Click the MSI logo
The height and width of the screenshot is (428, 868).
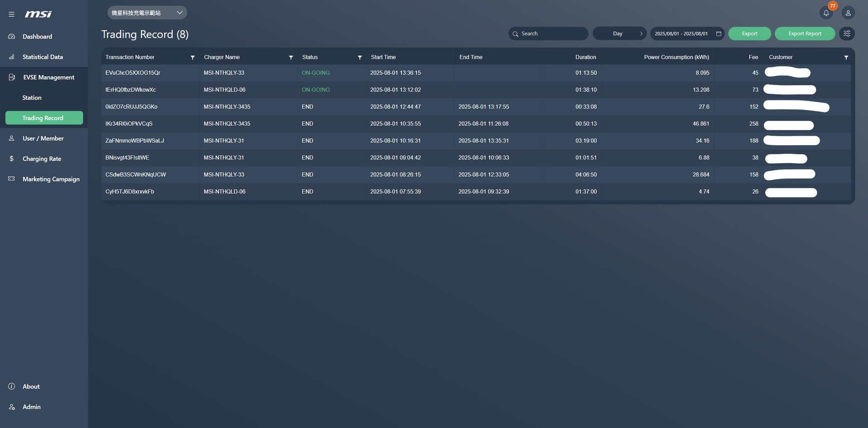[x=38, y=14]
